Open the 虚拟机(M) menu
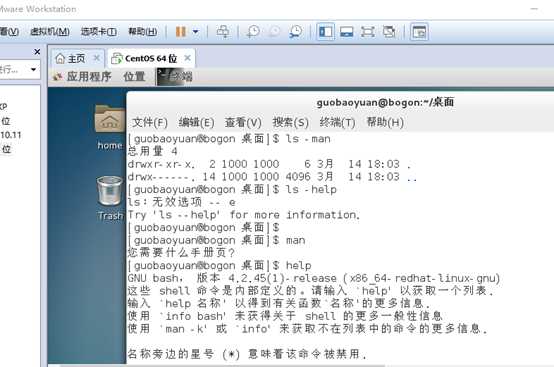This screenshot has height=367, width=554. (50, 32)
